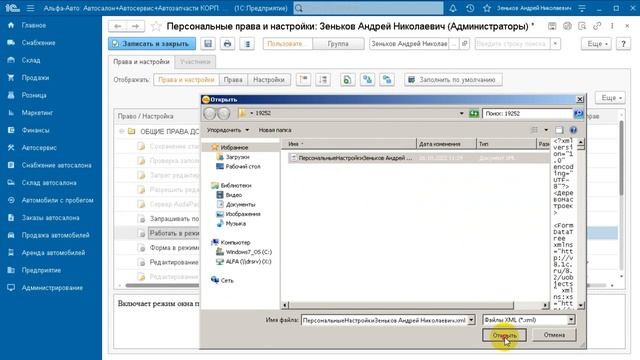Click the Открыть button in file dialog
Screen dimensions: 640x360
504,336
